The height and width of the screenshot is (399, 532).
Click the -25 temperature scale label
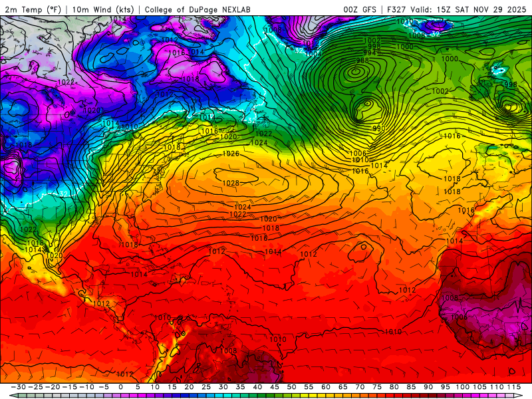coord(36,387)
